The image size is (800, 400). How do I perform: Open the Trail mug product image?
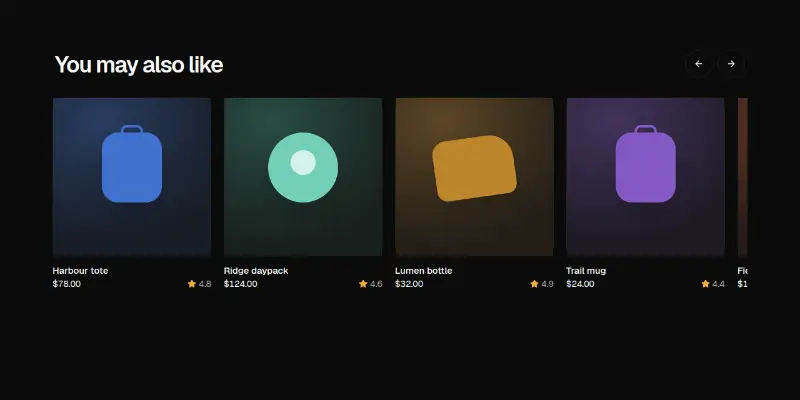click(645, 177)
